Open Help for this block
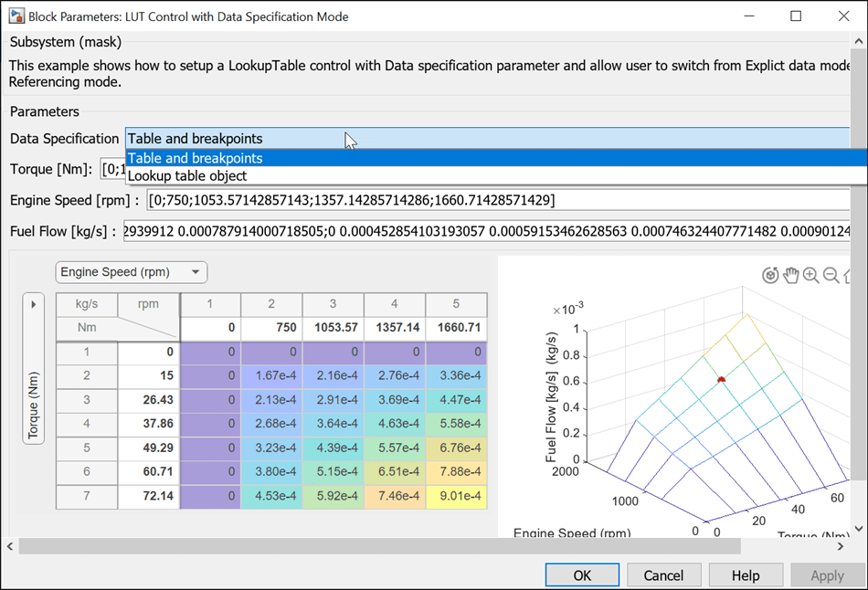868x590 pixels. (x=746, y=575)
